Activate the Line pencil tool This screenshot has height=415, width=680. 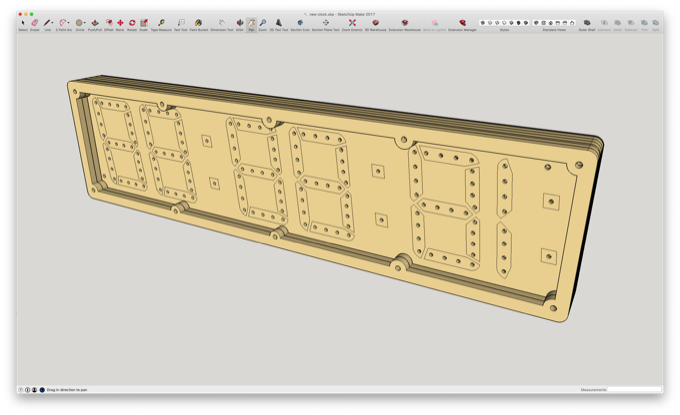(x=47, y=23)
